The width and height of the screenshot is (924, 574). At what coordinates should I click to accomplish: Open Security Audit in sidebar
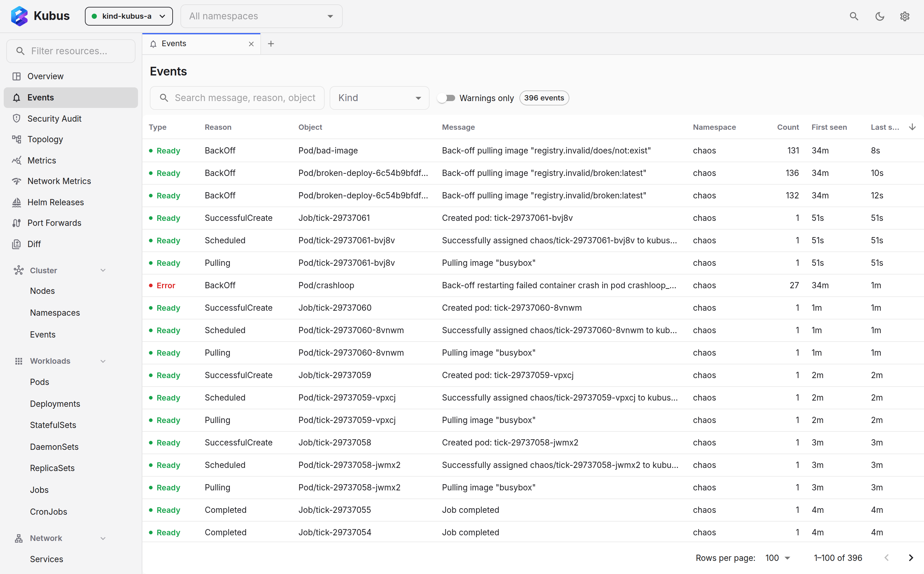click(71, 119)
